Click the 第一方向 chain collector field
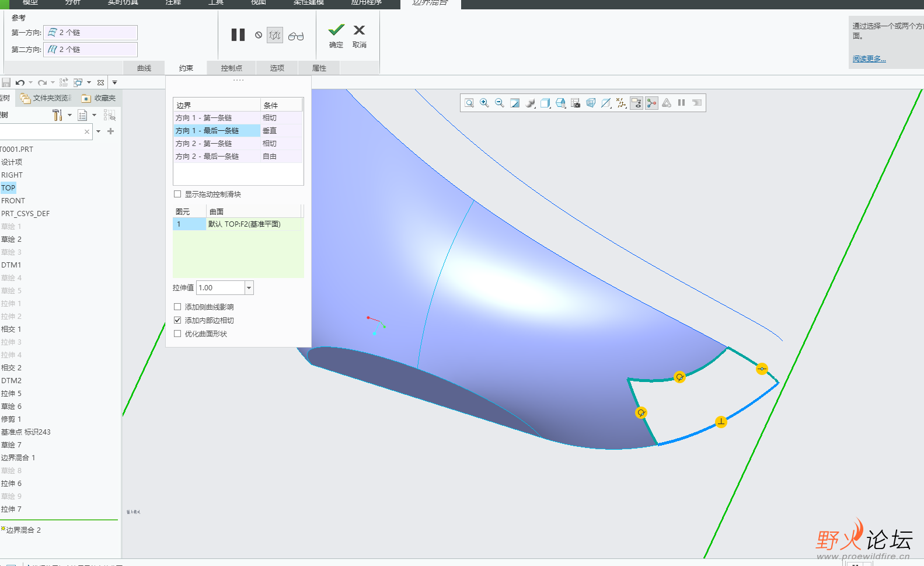Image resolution: width=924 pixels, height=566 pixels. click(x=90, y=33)
